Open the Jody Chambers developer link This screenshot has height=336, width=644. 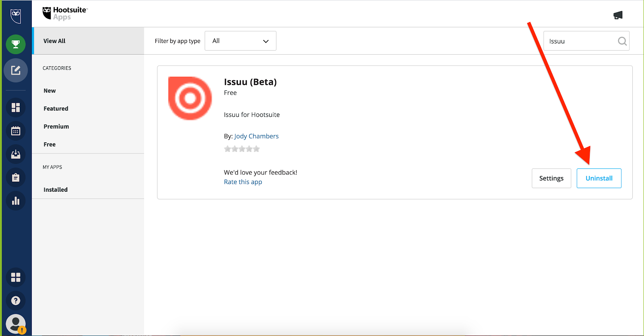[256, 136]
